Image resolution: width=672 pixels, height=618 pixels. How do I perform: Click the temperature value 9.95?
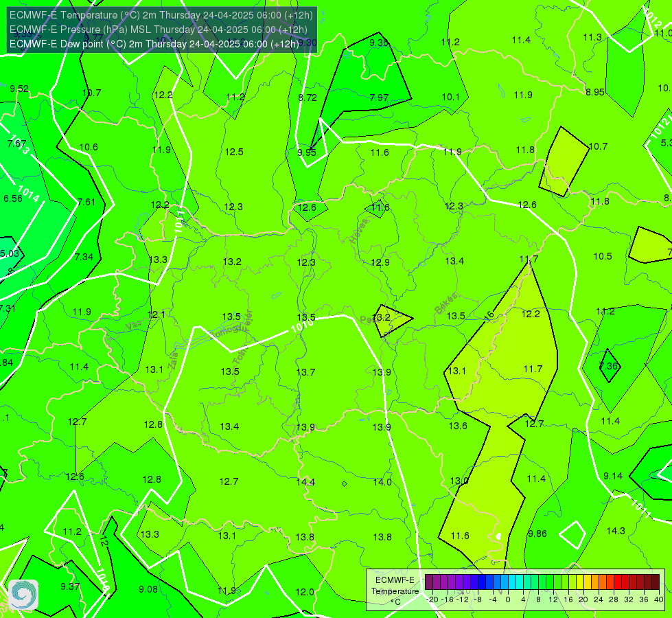pos(307,152)
